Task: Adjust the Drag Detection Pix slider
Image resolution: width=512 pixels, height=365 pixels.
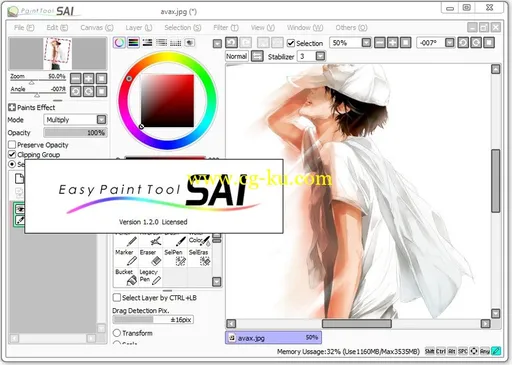Action: click(153, 320)
